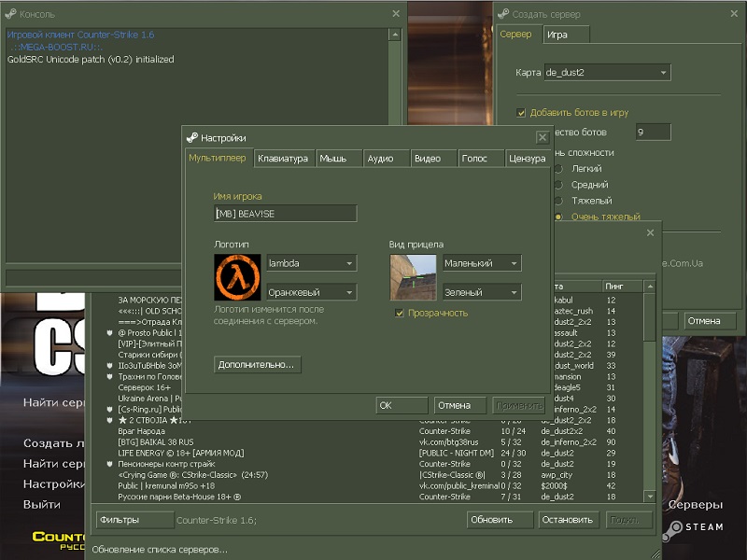Click the bots count field showing 9

[653, 132]
